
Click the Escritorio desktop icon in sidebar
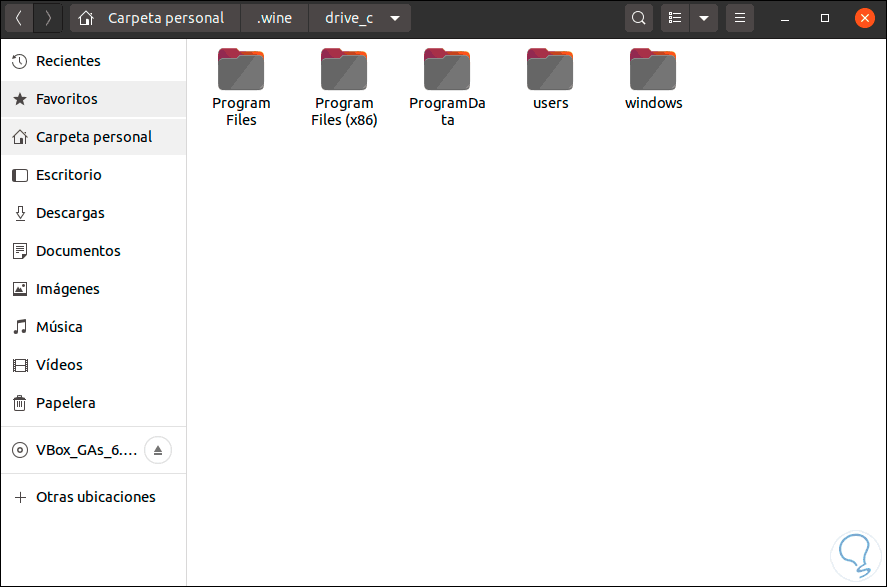20,175
